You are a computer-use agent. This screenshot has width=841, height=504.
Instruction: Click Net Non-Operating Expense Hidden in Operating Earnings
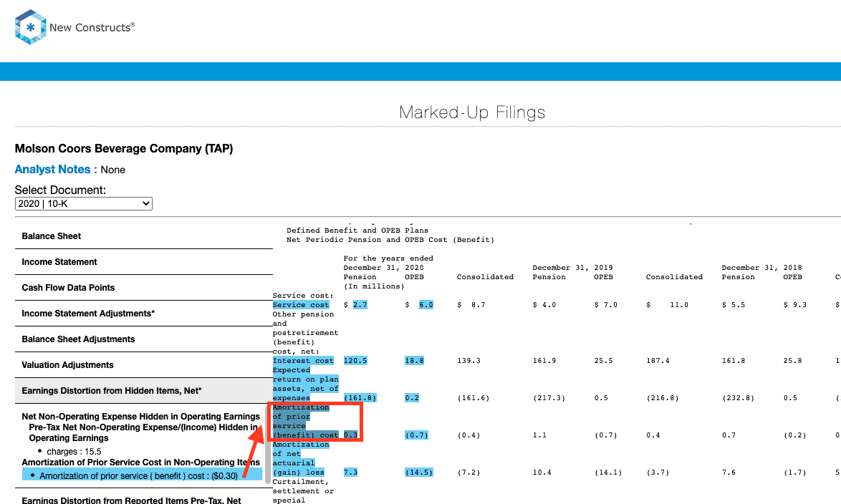click(x=141, y=417)
